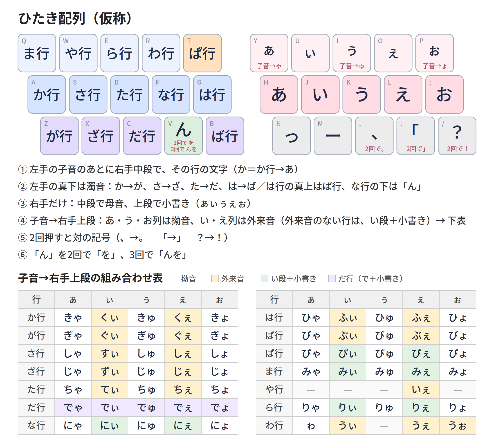Click the や行 row cell いぇ
Image resolution: width=494 pixels, height=448 pixels.
(x=421, y=390)
